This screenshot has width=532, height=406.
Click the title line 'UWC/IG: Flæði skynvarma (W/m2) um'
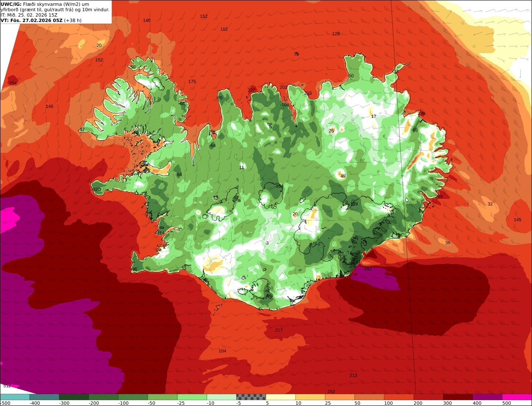tap(45, 4)
